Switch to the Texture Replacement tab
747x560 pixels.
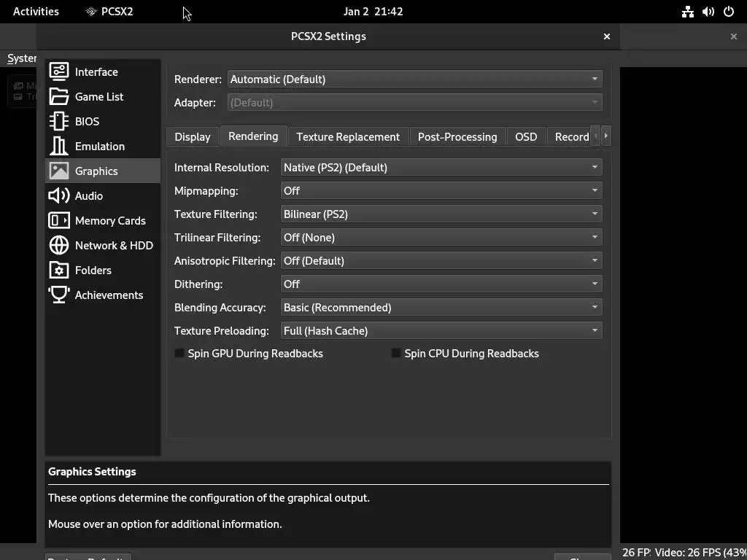(x=348, y=136)
